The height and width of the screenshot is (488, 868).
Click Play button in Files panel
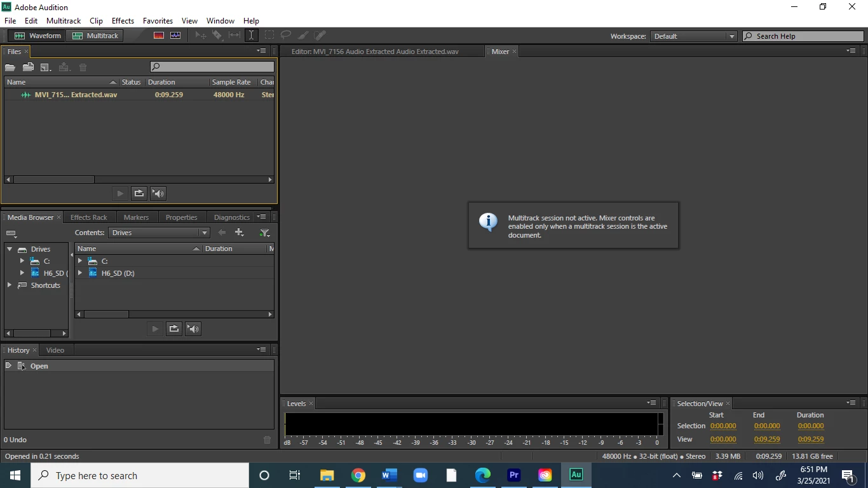tap(120, 193)
